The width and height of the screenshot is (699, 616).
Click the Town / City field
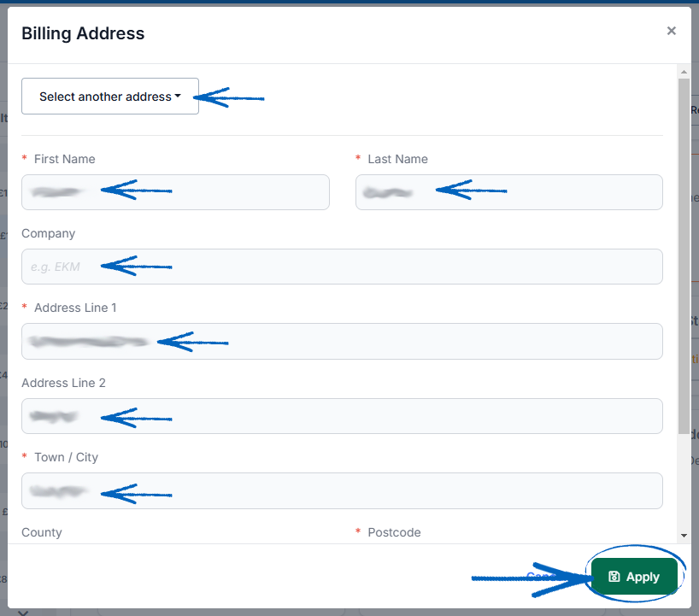pos(342,490)
